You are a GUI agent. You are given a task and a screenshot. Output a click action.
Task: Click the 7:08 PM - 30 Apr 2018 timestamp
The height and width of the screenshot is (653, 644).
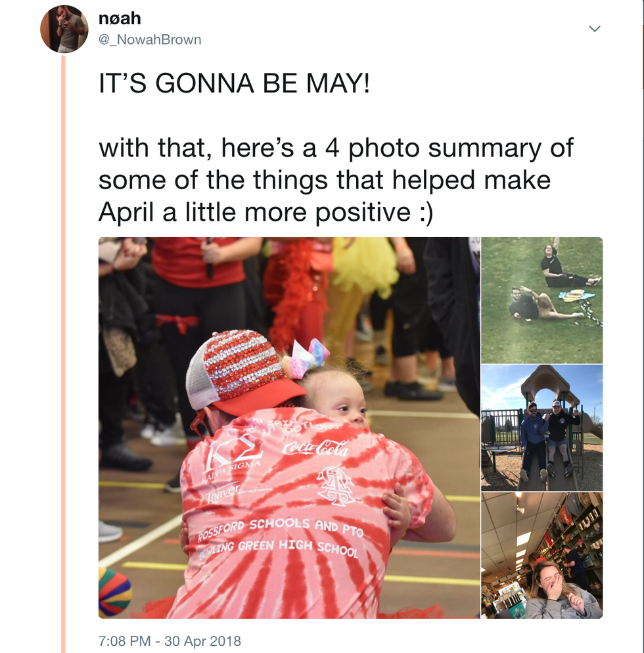(x=170, y=640)
